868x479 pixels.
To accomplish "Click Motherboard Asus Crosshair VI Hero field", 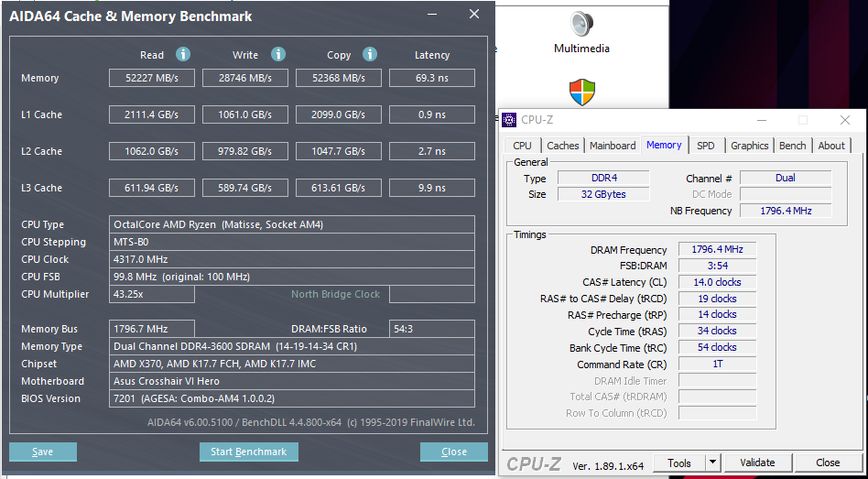I will (292, 381).
